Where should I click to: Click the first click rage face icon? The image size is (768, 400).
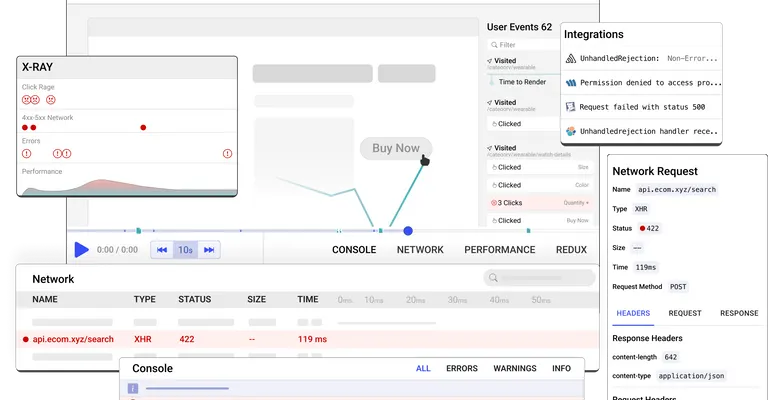click(x=26, y=100)
